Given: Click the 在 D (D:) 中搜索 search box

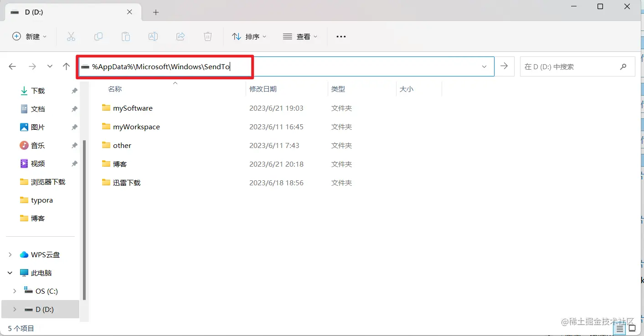Looking at the screenshot, I should (577, 66).
